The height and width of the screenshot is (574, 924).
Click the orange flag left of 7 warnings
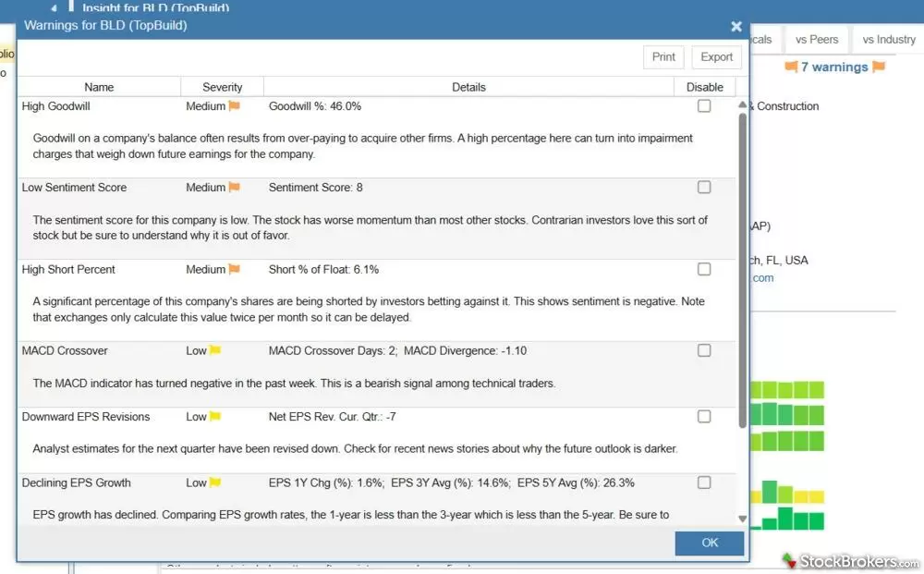point(791,67)
